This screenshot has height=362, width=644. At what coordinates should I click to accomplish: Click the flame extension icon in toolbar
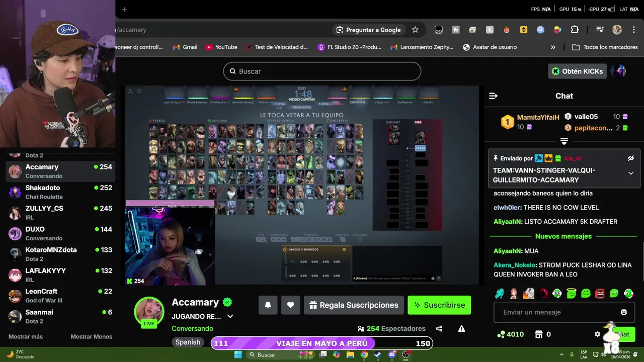tap(507, 30)
